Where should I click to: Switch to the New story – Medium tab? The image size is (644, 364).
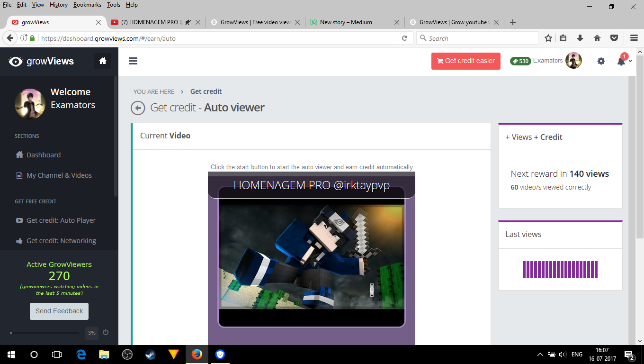tap(355, 22)
